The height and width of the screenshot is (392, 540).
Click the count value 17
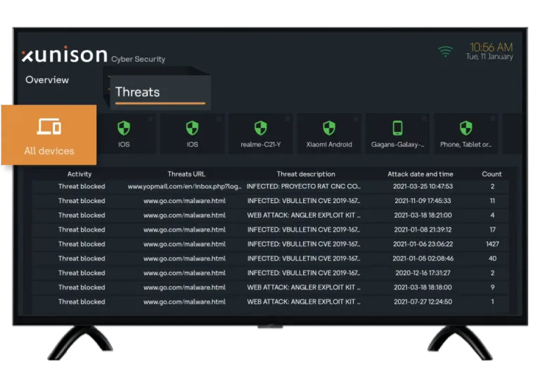492,230
